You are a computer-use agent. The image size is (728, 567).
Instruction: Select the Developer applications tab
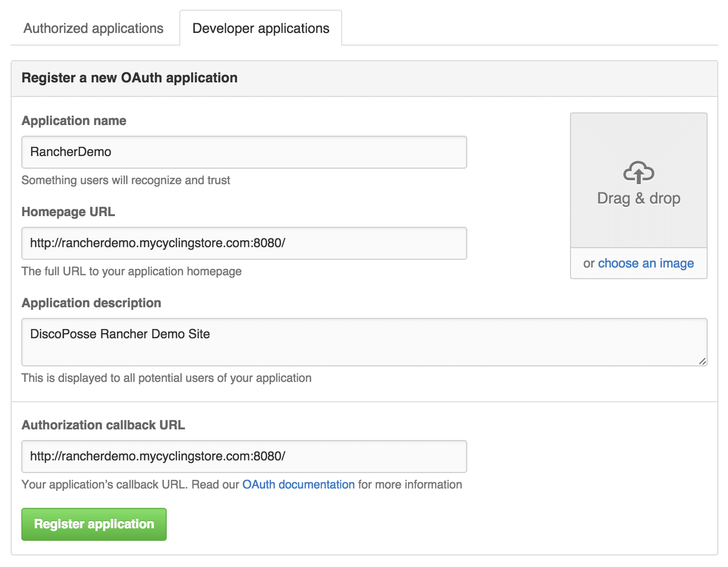(x=261, y=29)
